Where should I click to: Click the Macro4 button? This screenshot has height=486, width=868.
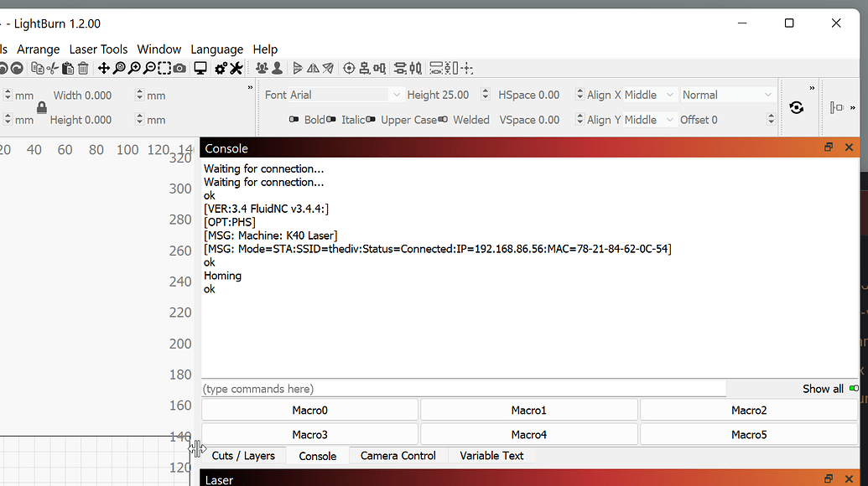pos(528,433)
